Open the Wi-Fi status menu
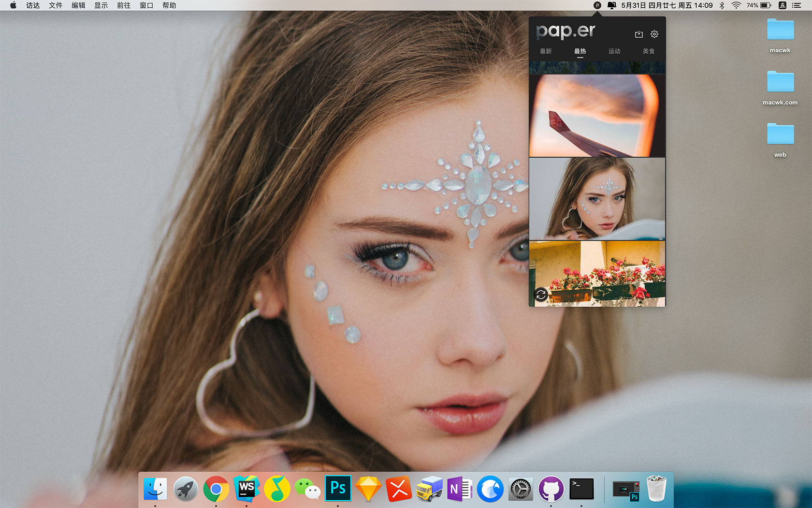Image resolution: width=812 pixels, height=508 pixels. (x=736, y=5)
